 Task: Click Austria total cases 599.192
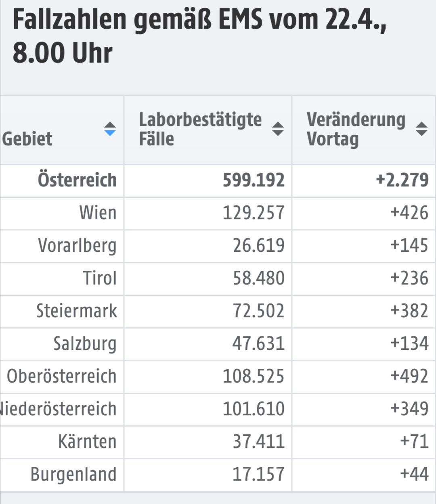(x=254, y=180)
